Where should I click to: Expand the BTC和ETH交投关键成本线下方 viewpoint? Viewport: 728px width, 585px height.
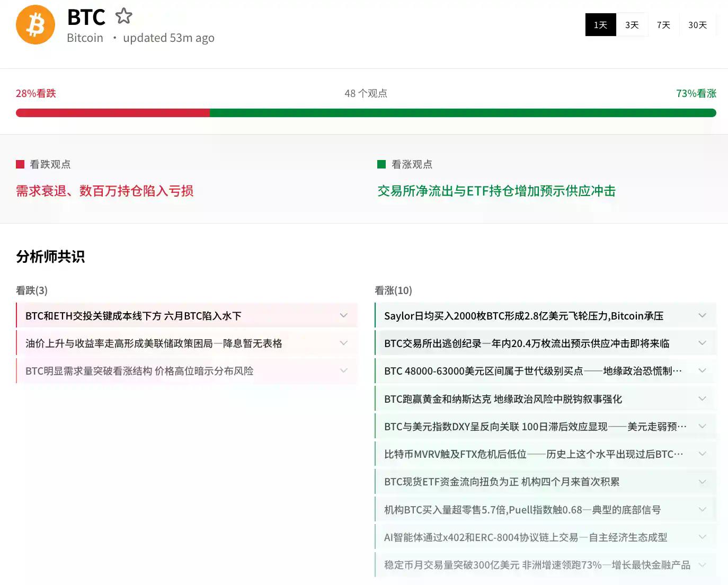(343, 315)
